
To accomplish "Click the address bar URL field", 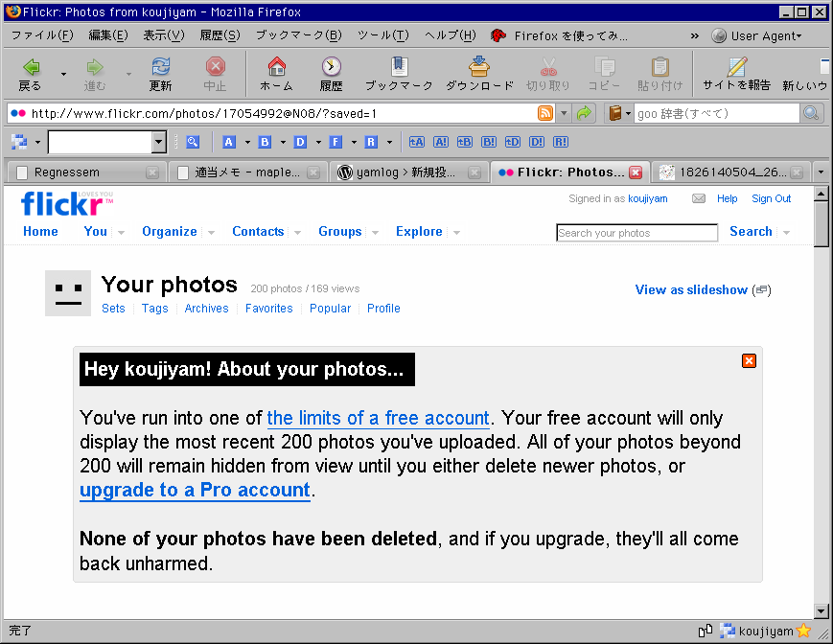I will pyautogui.click(x=283, y=114).
